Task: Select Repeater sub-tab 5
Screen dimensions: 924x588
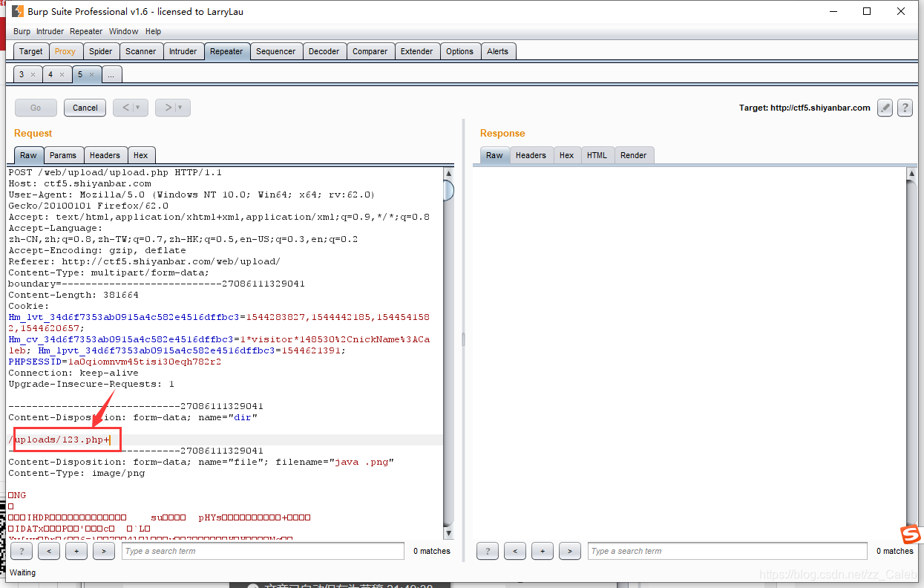Action: tap(80, 74)
